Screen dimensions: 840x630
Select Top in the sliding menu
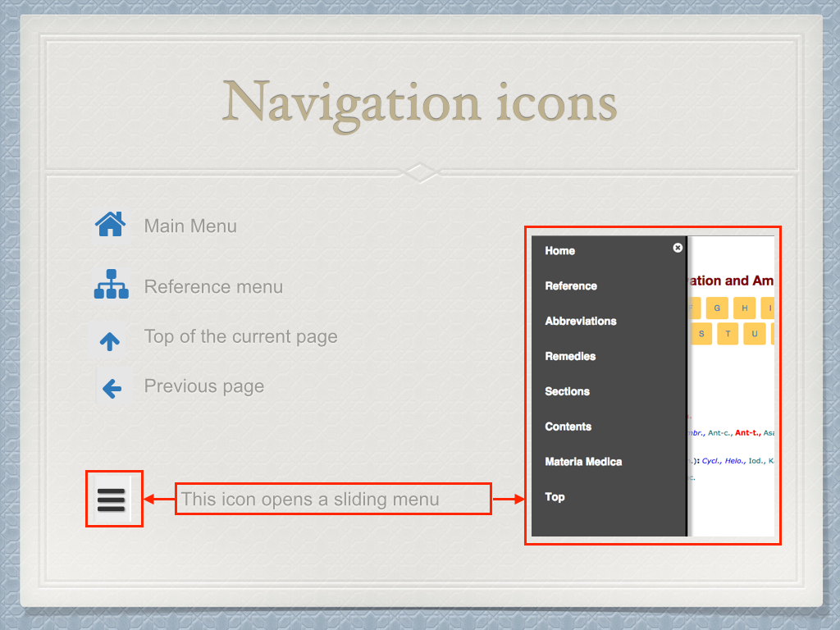555,497
